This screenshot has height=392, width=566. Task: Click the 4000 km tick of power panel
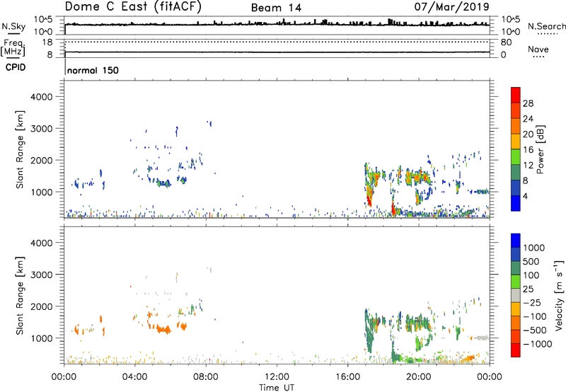42,97
